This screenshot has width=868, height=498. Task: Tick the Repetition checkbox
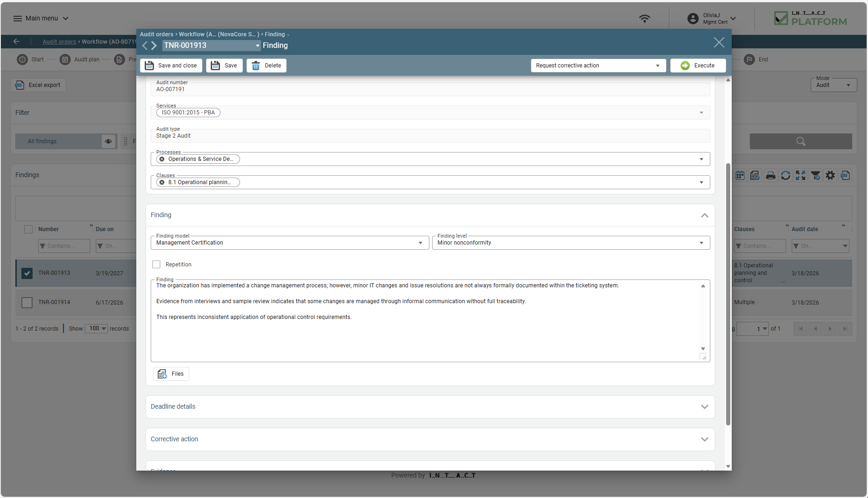156,265
